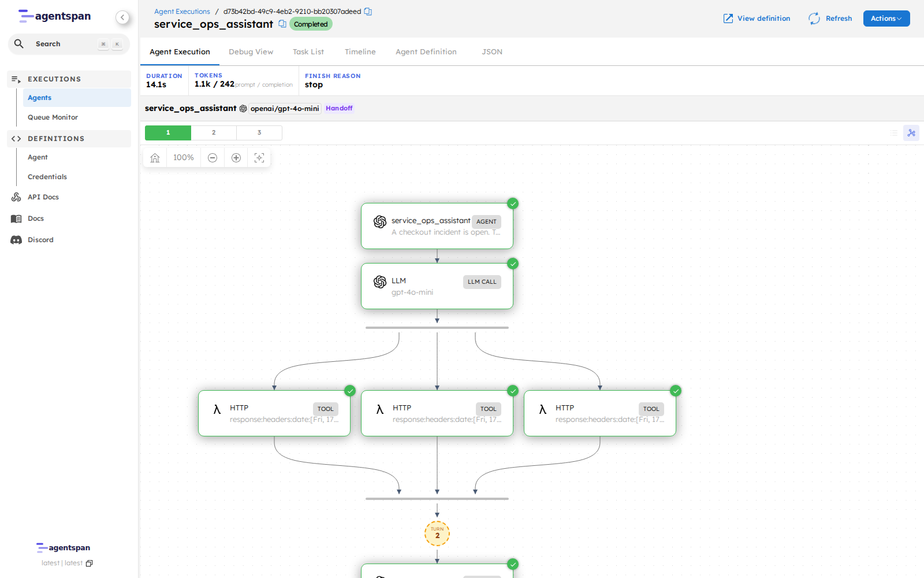Click the OpenAI model icon beside assistant name
This screenshot has width=924, height=578.
coord(243,109)
